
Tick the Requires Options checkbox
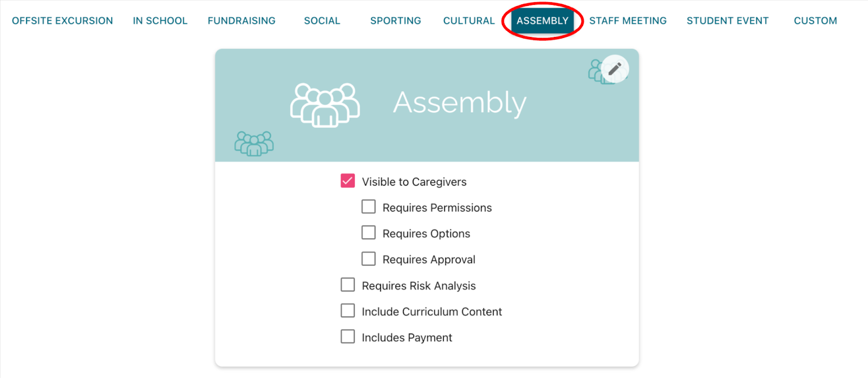369,233
